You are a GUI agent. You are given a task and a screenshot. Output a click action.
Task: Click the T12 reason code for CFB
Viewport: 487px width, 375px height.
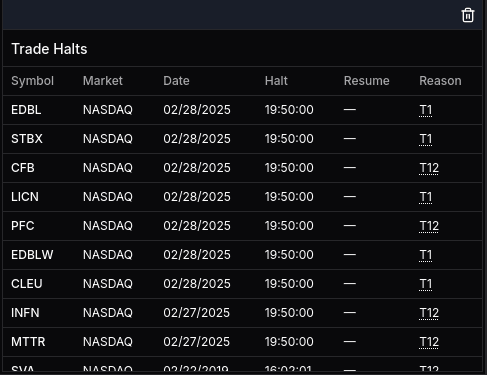coord(429,168)
